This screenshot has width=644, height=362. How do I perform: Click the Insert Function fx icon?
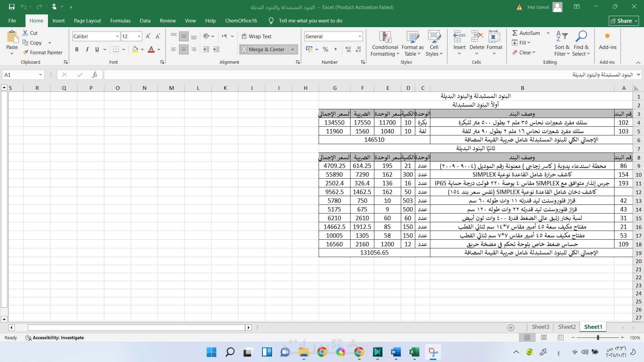click(x=95, y=75)
